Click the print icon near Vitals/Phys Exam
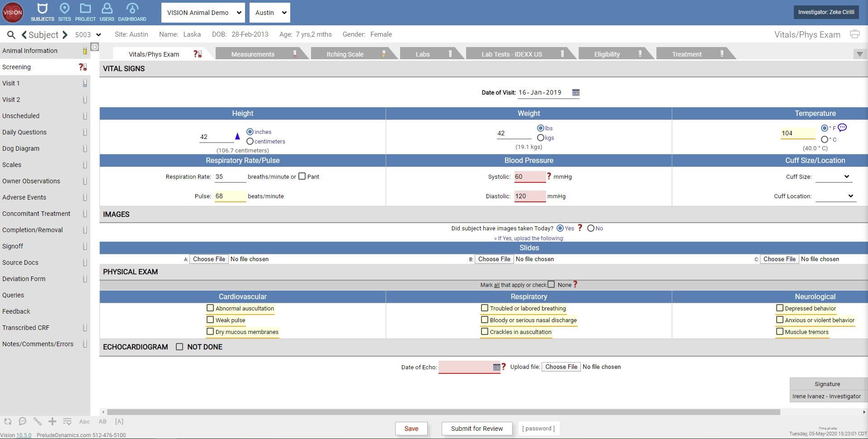 pos(854,34)
